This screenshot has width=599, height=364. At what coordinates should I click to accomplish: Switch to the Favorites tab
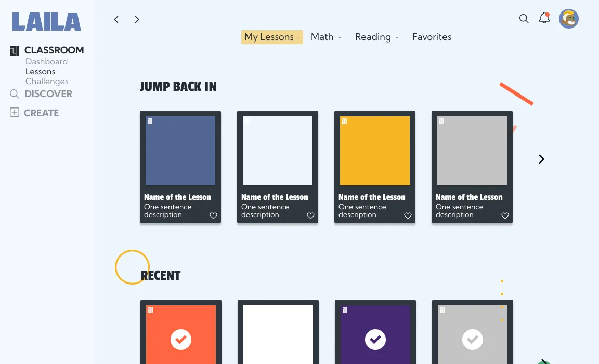(x=432, y=37)
